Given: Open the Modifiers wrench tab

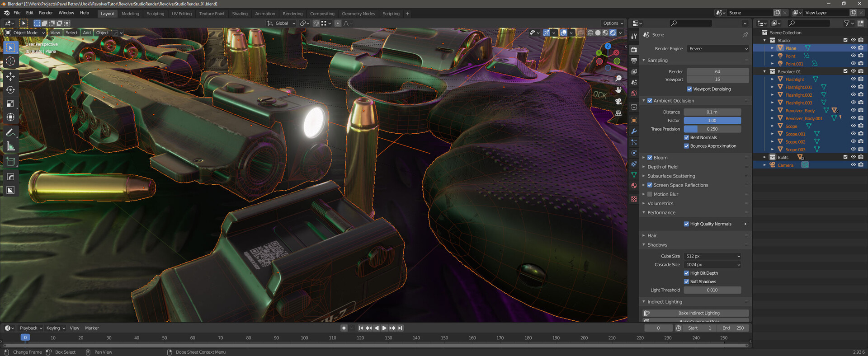Looking at the screenshot, I should point(634,131).
